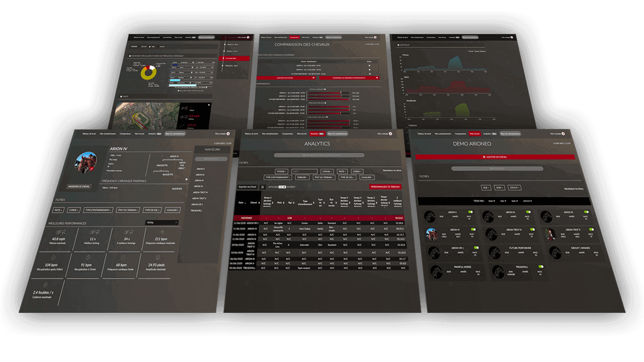Toggle the TREADMILL horse switch
Image resolution: width=644 pixels, height=362 pixels.
pos(540,267)
